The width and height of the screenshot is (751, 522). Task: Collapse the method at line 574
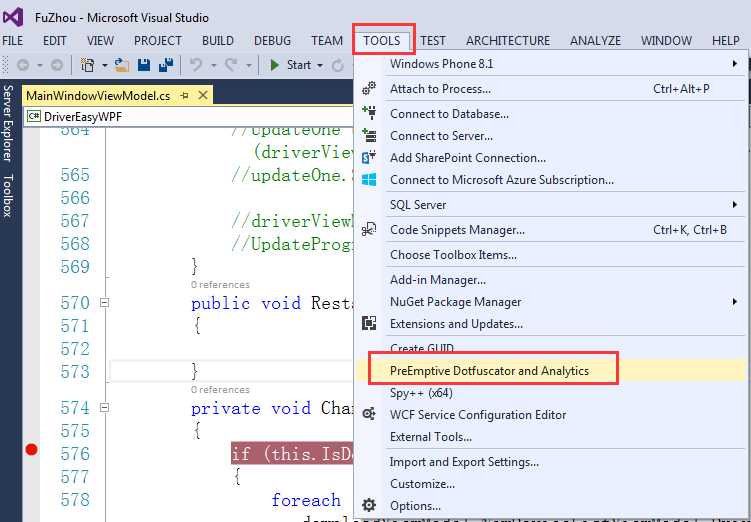[104, 408]
